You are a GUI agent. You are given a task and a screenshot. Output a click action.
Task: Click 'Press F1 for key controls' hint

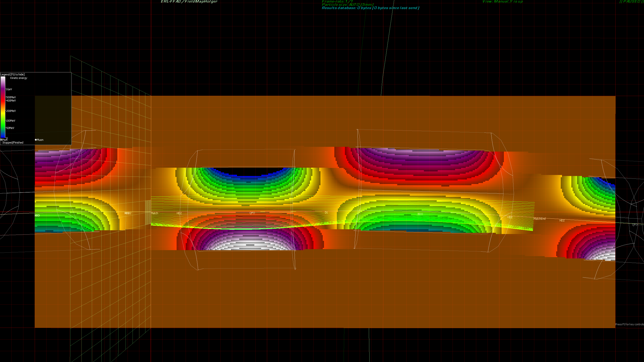click(x=629, y=324)
